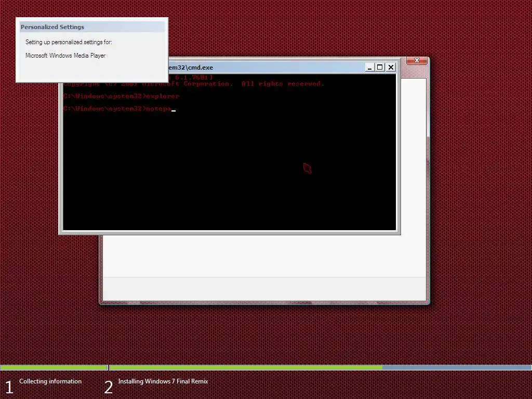
Task: Click the step 1 completed progress bar
Action: [54, 367]
